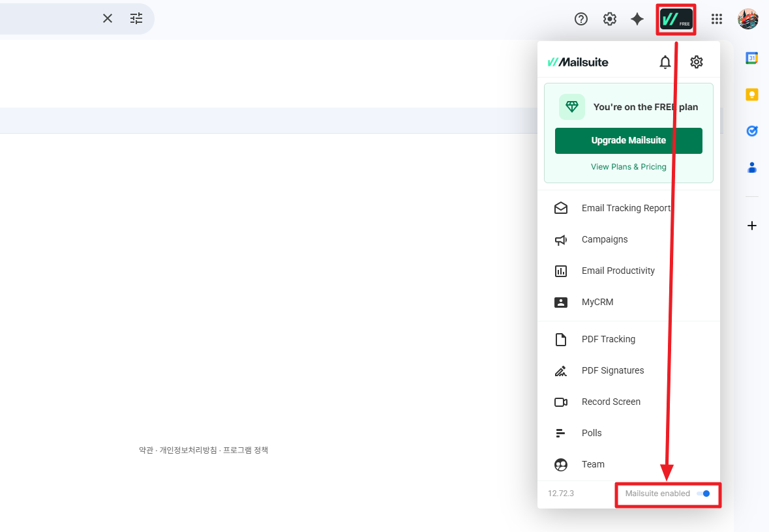The height and width of the screenshot is (532, 769).
Task: Click the Campaigns megaphone icon
Action: pyautogui.click(x=561, y=240)
